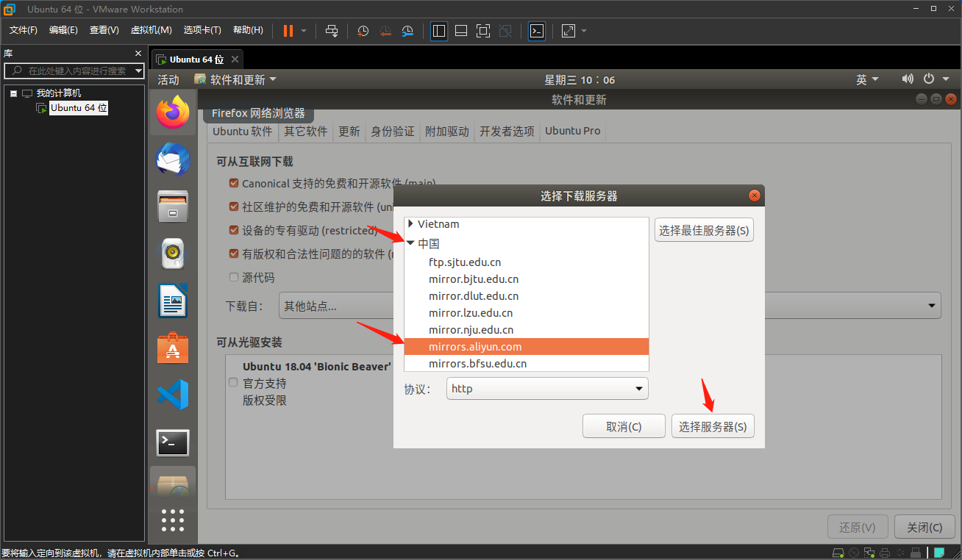The image size is (962, 560).
Task: Open the 文件(F) menu
Action: pos(24,30)
